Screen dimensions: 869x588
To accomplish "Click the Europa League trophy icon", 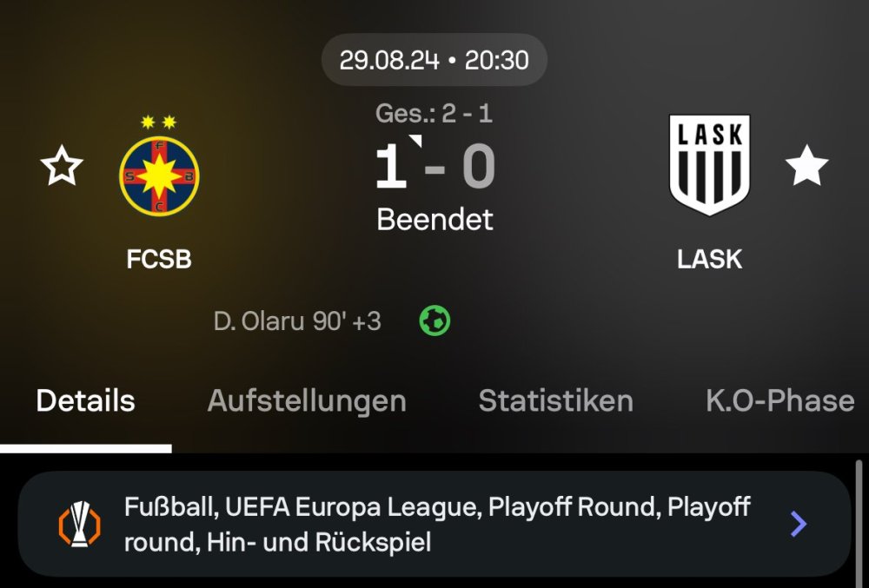I will tap(79, 524).
